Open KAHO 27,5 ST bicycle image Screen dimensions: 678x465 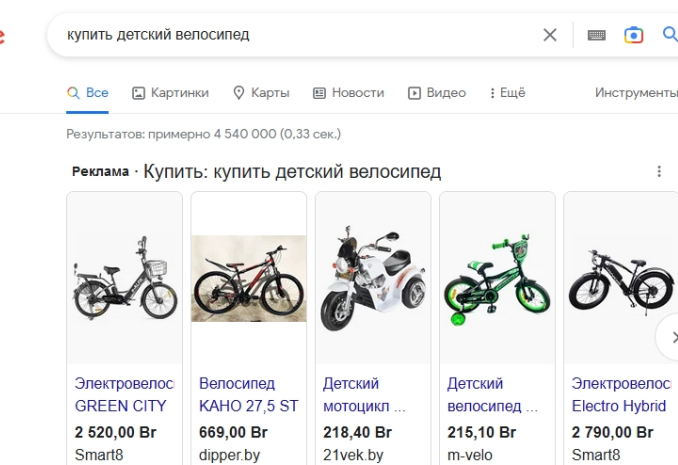248,277
